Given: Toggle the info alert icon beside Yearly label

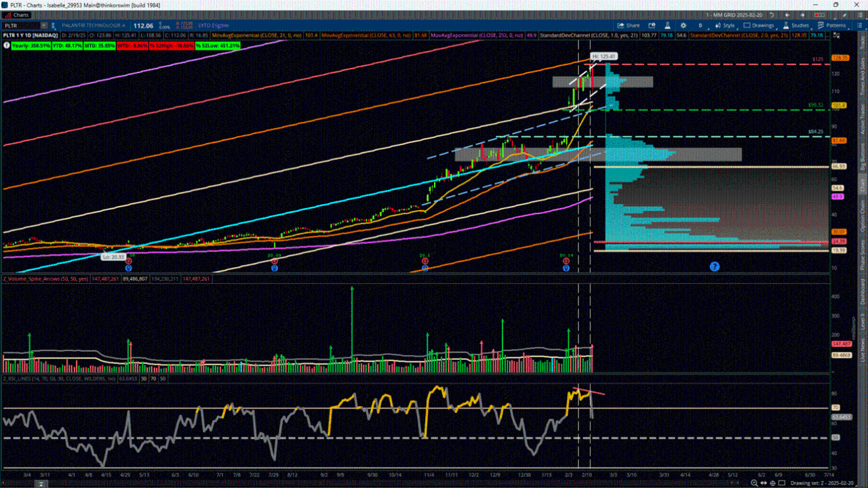Looking at the screenshot, I should [7, 45].
